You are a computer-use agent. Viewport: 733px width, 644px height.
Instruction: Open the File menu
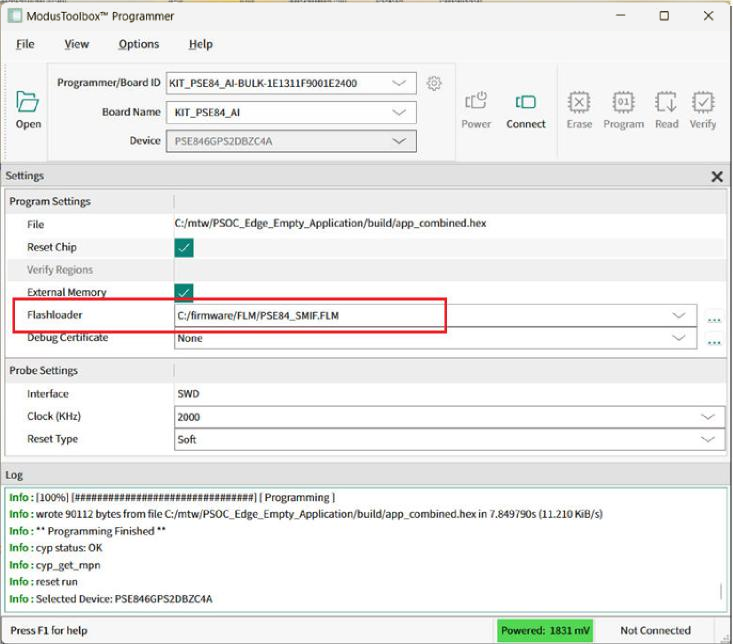click(25, 44)
